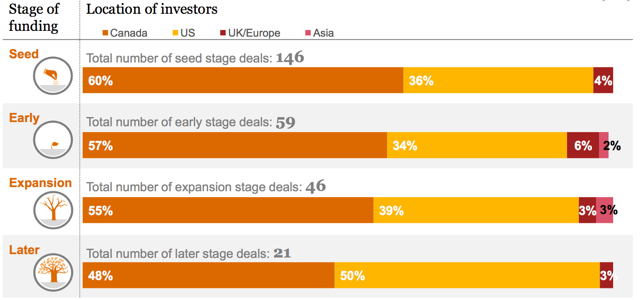Click the 2% Asia segment in Early row
644x300 pixels.
[604, 145]
